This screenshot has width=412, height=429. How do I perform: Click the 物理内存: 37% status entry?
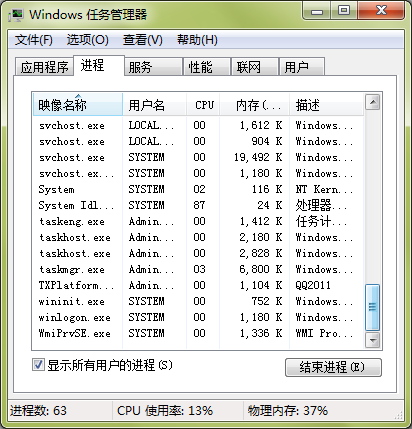pyautogui.click(x=288, y=411)
